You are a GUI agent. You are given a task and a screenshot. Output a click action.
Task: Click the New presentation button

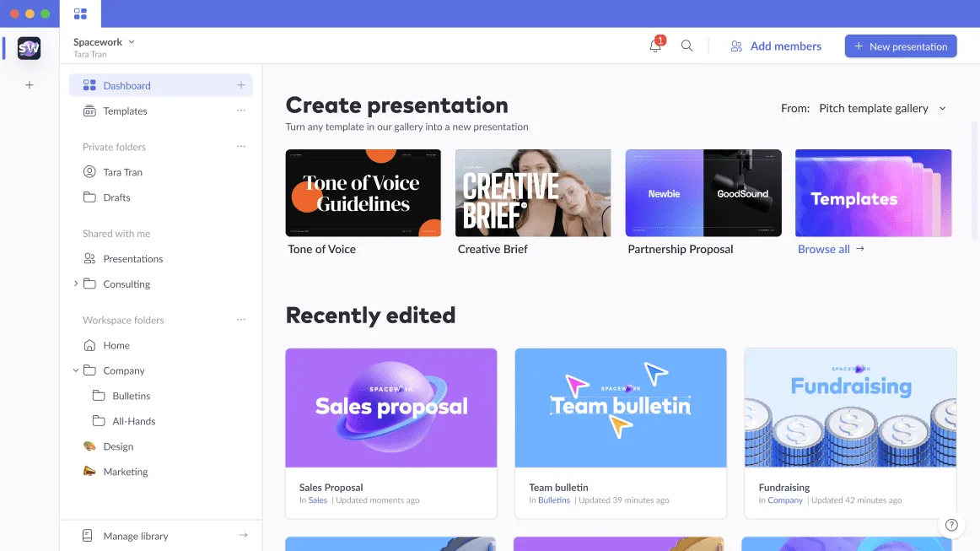901,46
